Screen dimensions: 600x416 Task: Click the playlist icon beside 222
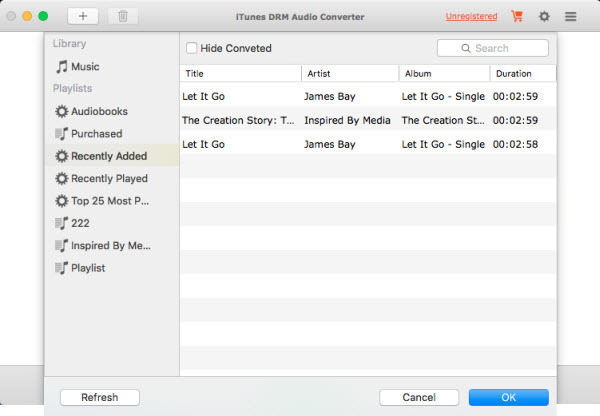point(62,223)
